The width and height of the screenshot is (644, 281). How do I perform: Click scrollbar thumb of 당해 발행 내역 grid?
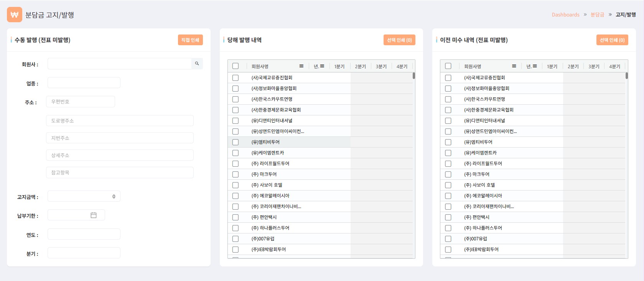414,76
